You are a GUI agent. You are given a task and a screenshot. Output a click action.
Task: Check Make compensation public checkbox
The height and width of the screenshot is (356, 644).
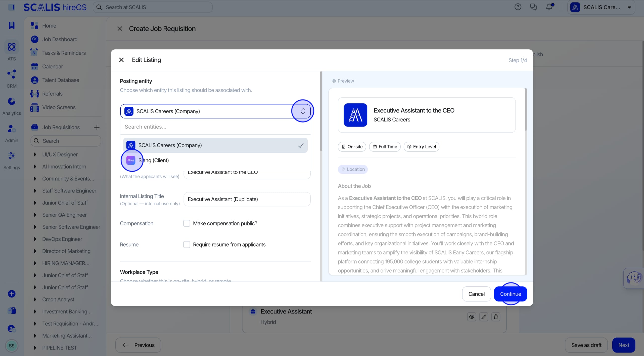[x=187, y=223]
